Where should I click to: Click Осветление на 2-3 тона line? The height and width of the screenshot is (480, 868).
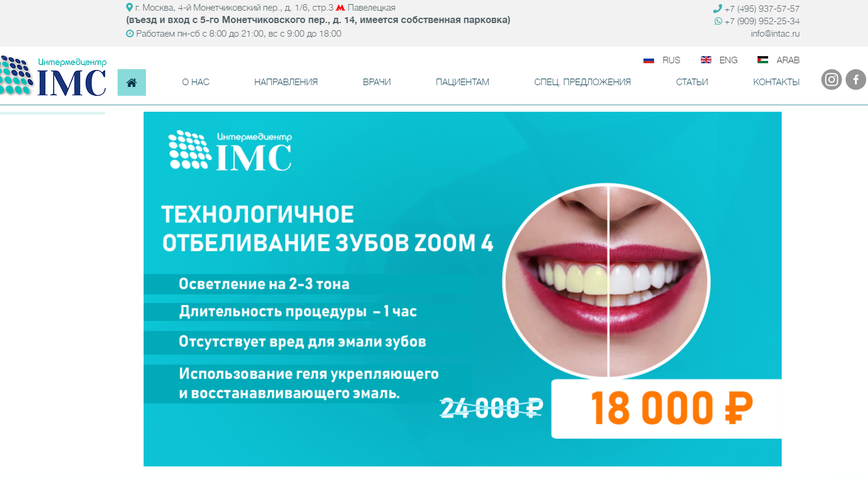pos(264,284)
